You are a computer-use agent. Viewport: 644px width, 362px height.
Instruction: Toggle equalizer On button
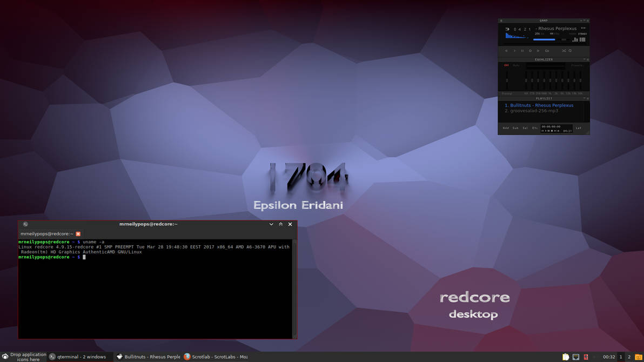click(506, 65)
